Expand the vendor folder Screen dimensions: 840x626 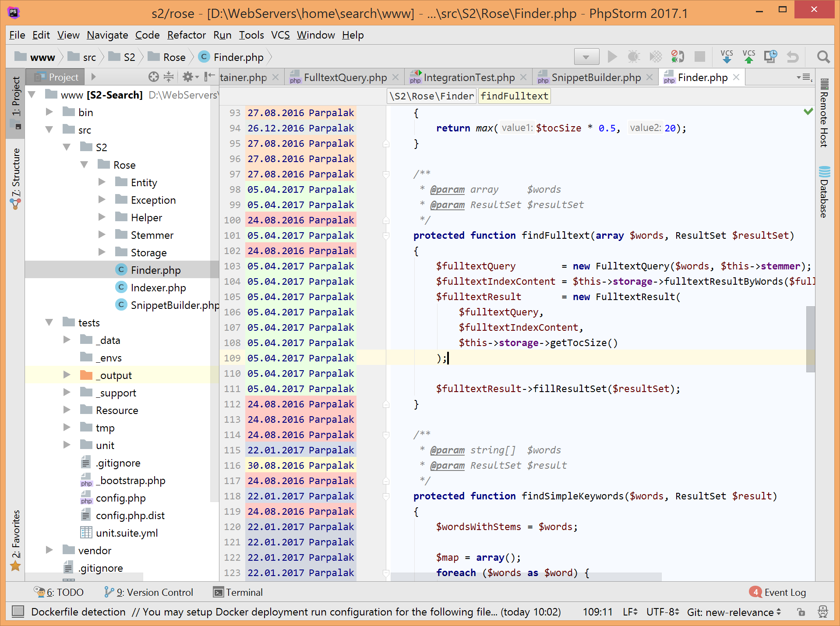coord(49,550)
